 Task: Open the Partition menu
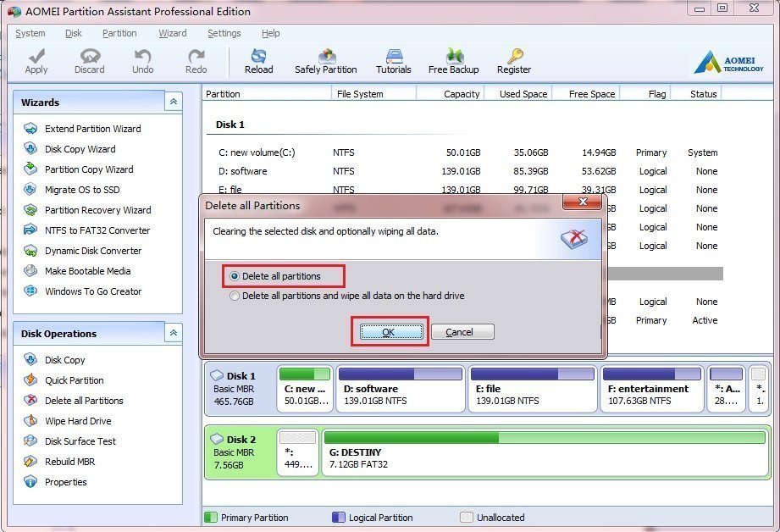119,33
